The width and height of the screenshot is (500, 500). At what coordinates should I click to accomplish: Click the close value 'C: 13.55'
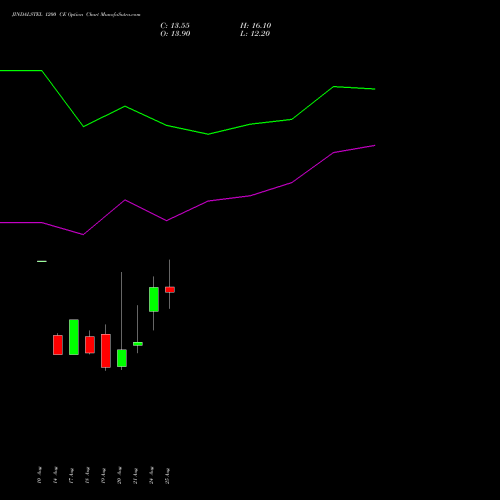(175, 26)
